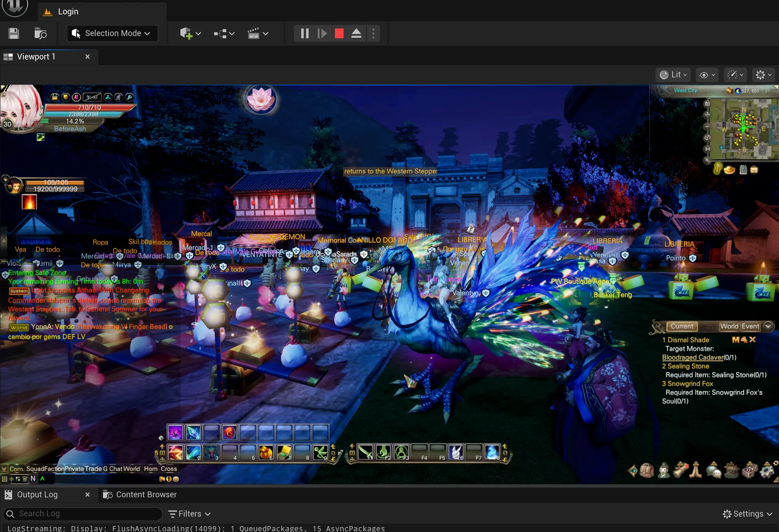The image size is (779, 532).
Task: Stop the running play session
Action: (x=339, y=34)
